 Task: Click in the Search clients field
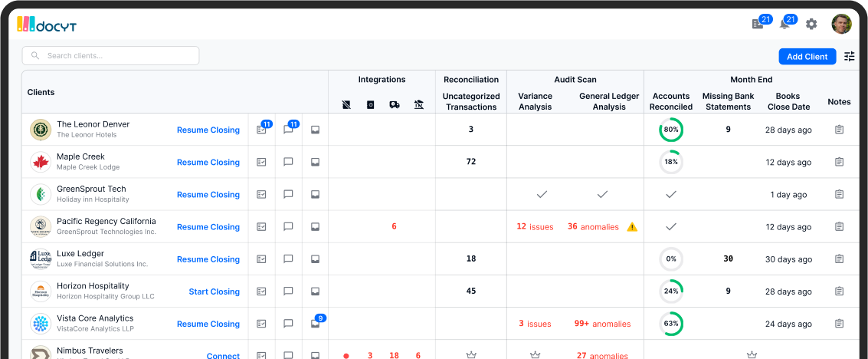click(111, 55)
